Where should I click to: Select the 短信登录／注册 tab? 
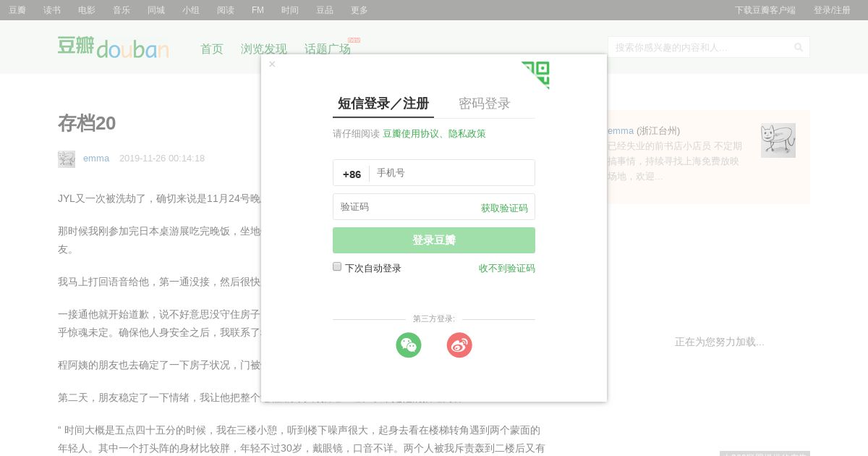383,104
